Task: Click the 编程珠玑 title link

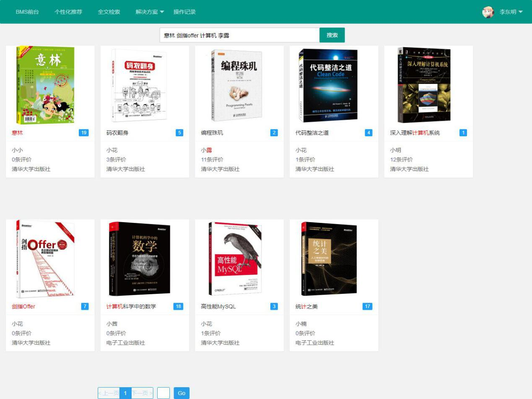Action: pyautogui.click(x=212, y=133)
